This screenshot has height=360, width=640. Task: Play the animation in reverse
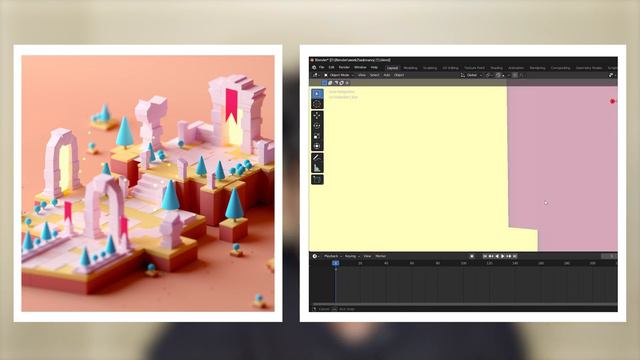(497, 256)
